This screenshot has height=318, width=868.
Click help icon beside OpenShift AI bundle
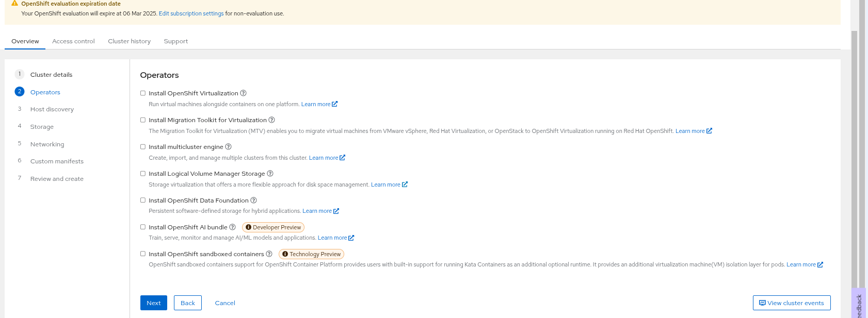[x=232, y=227]
